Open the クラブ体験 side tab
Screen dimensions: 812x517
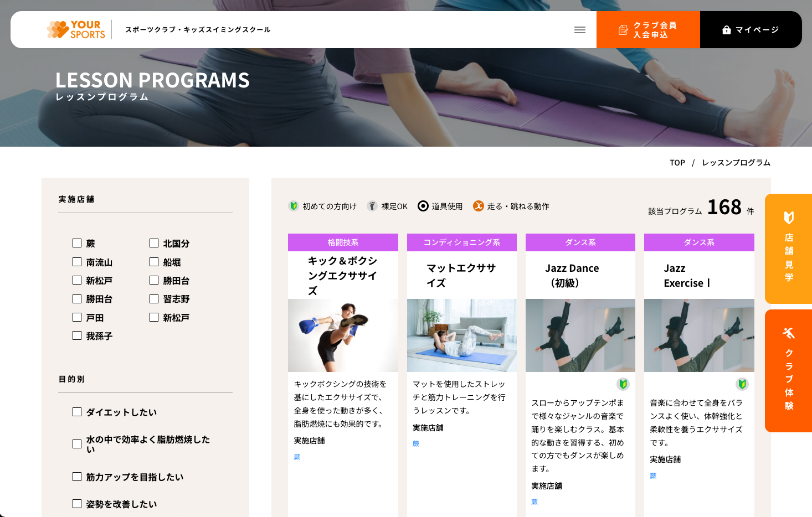click(789, 371)
